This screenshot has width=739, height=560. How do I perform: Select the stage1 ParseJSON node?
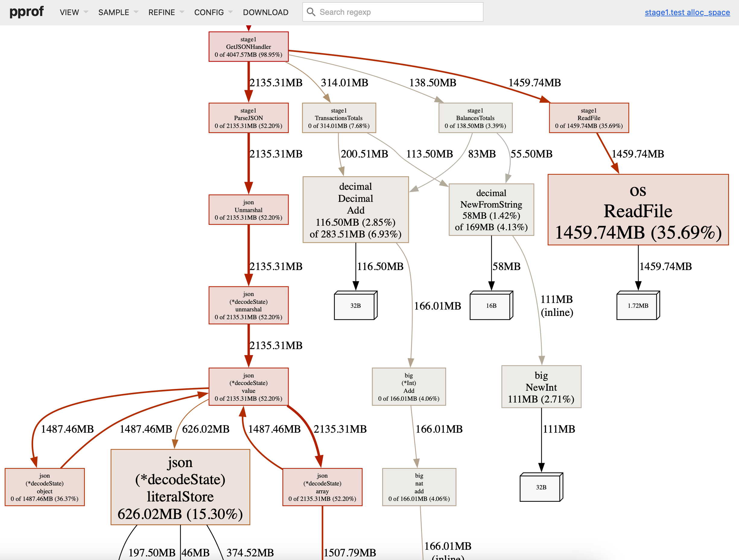pyautogui.click(x=249, y=118)
